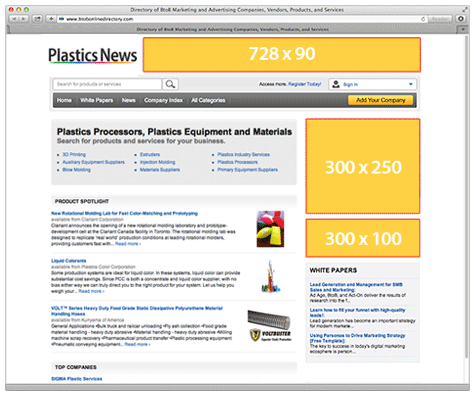
Task: Click the user profile icon beside Sign in
Action: coord(336,84)
